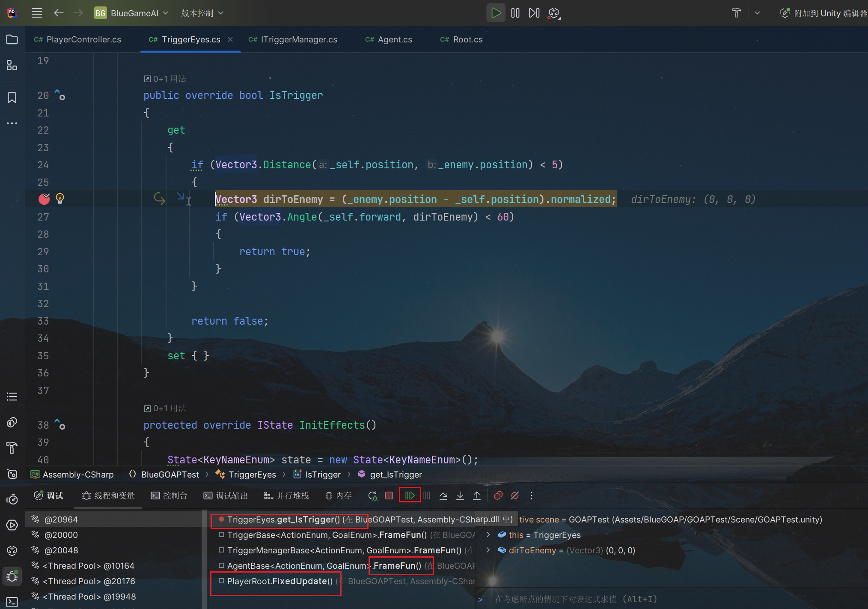Select the PlayerRoot.FixedUpdate() stack frame
This screenshot has height=609, width=868.
click(279, 581)
